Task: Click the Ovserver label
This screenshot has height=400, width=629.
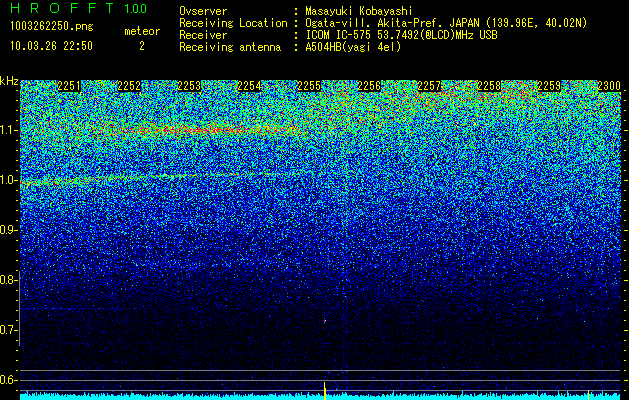Action: point(203,12)
